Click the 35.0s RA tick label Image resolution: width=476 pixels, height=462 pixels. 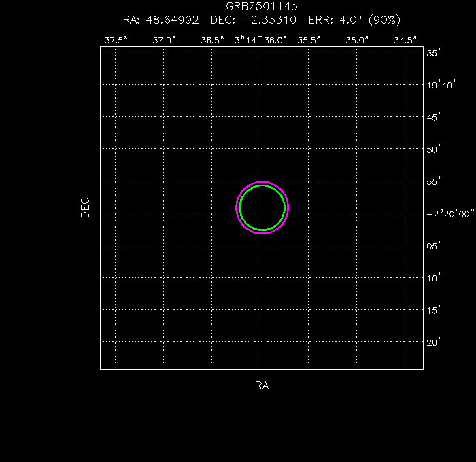tap(357, 40)
